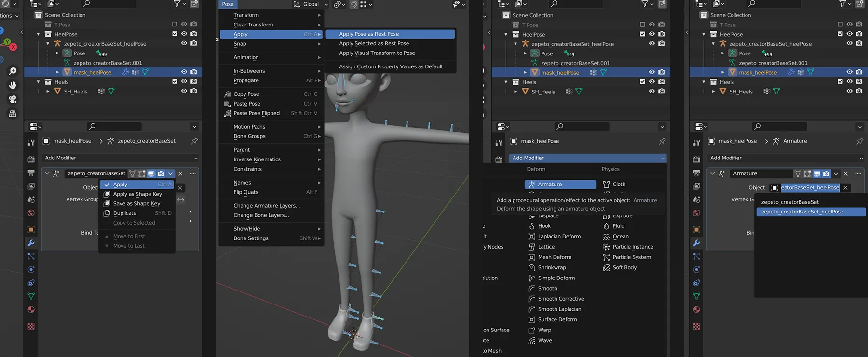The height and width of the screenshot is (357, 868).
Task: Open Tool tab in leftmost properties editor
Action: click(31, 143)
